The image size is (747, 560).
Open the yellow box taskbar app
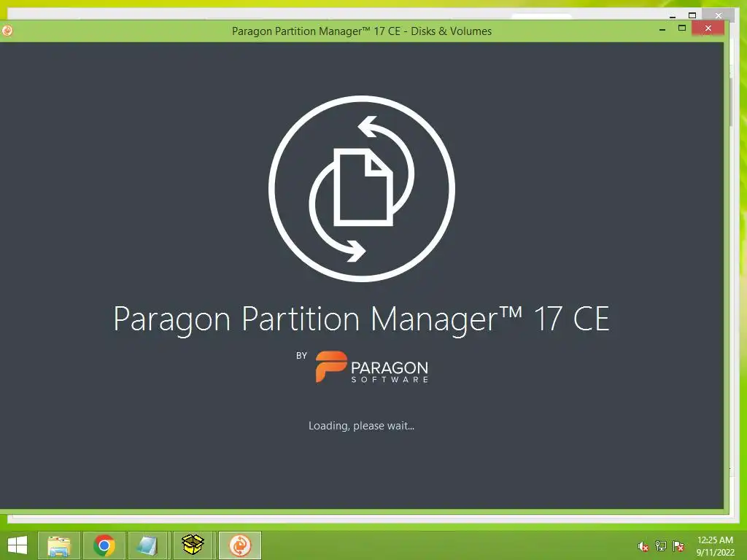pos(193,545)
